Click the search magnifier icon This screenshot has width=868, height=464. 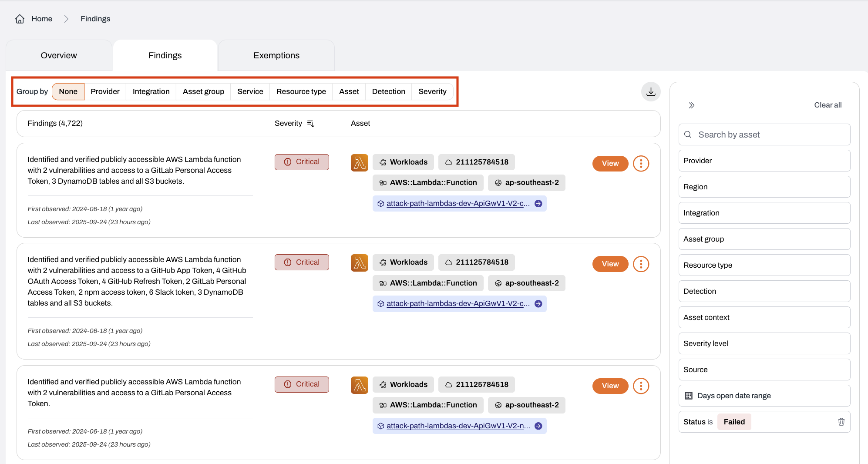[688, 134]
